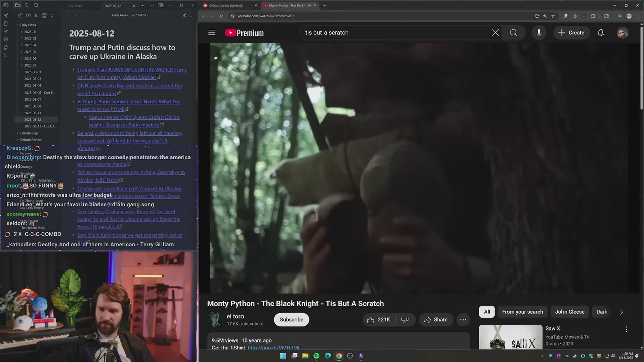Open Saw X video thumbnail
The width and height of the screenshot is (644, 362).
pyautogui.click(x=510, y=337)
